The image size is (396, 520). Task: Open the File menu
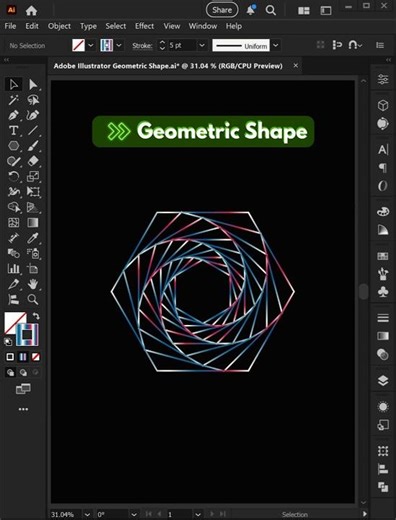(x=10, y=26)
